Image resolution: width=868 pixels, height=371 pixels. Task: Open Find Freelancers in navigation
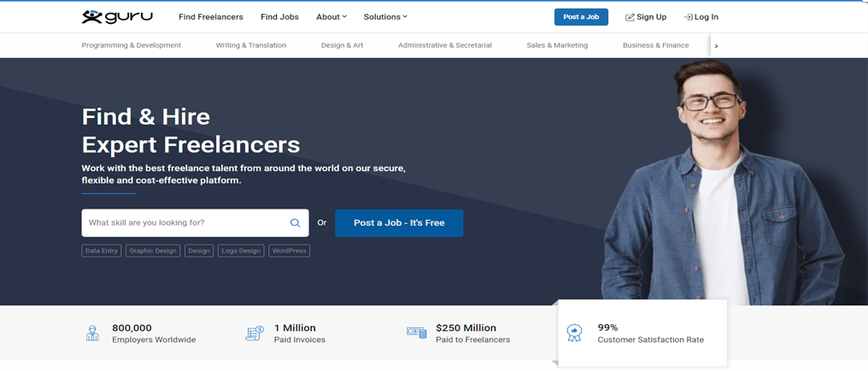click(x=210, y=17)
